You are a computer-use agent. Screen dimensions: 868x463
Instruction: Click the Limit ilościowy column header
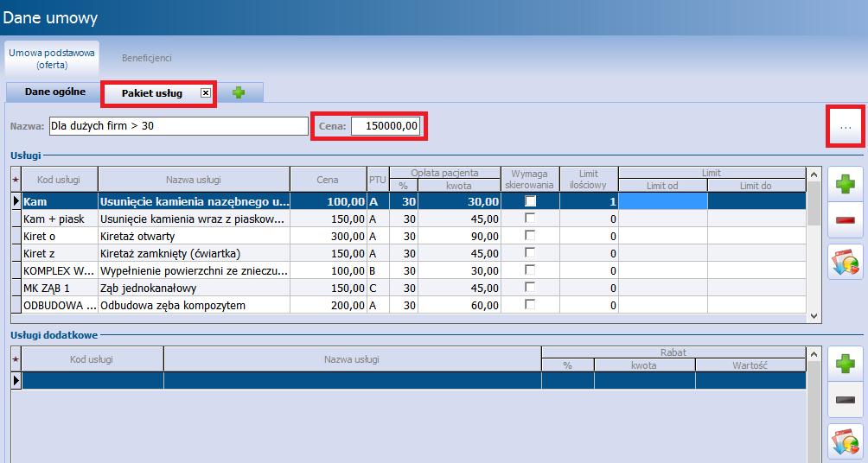click(589, 180)
